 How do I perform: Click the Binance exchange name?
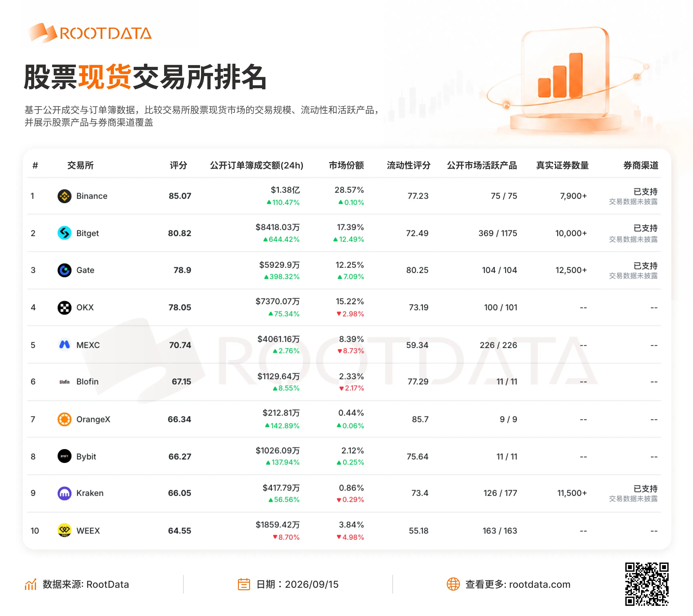pos(92,196)
